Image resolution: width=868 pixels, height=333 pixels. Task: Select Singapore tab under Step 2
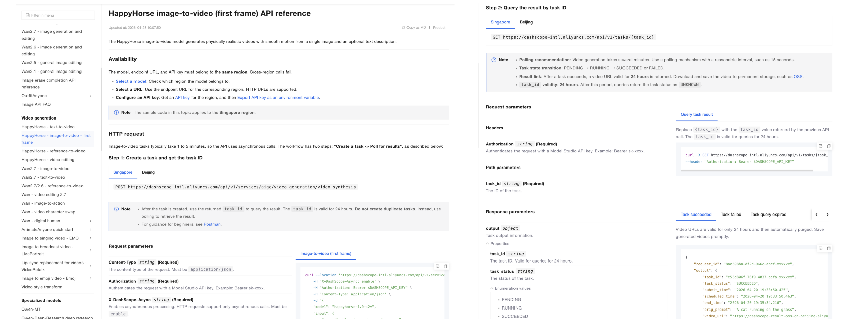(x=500, y=22)
